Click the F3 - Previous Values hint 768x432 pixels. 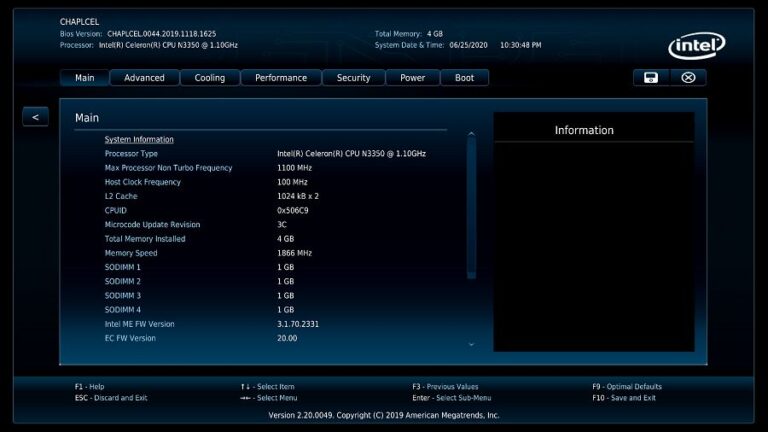(x=445, y=387)
